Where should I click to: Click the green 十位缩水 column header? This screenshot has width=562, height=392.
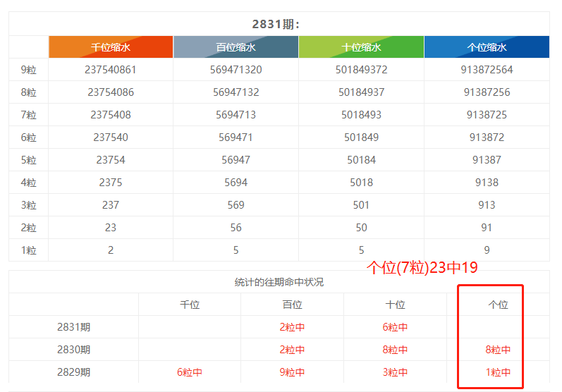click(361, 47)
